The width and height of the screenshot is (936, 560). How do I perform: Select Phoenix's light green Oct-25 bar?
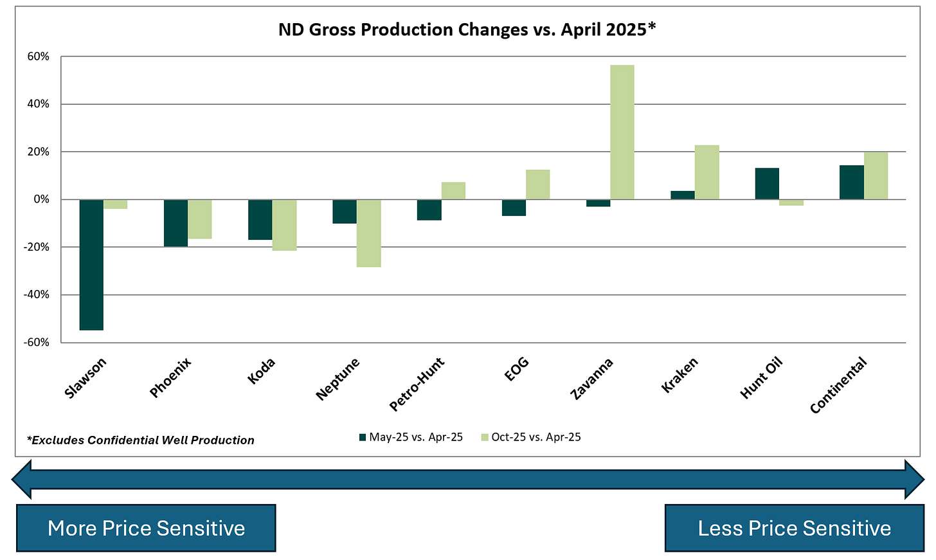click(200, 219)
